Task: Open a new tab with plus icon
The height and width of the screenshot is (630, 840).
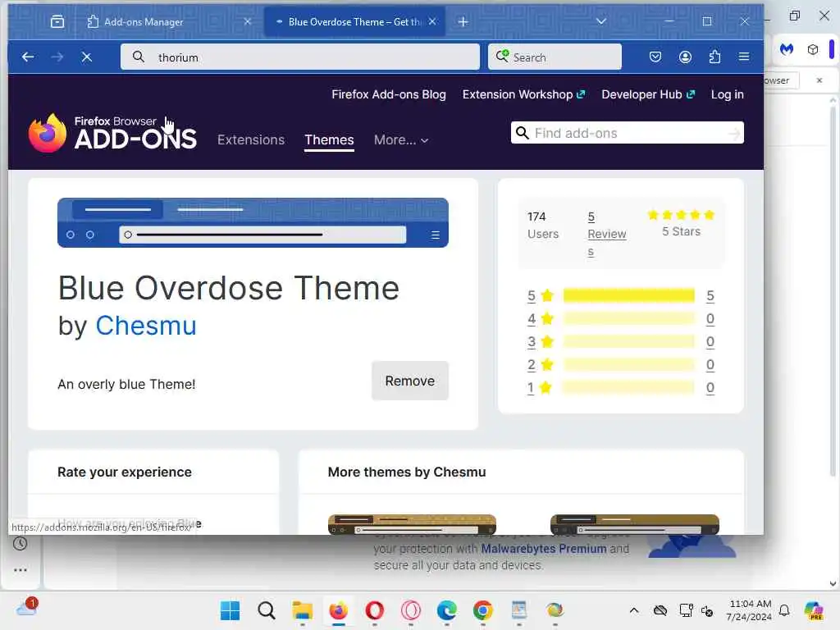Action: [x=463, y=21]
